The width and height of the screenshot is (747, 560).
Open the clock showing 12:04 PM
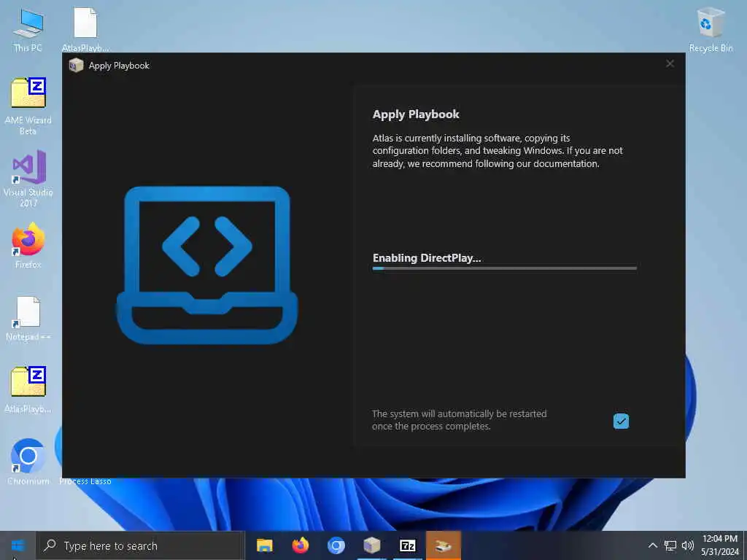[x=720, y=545]
